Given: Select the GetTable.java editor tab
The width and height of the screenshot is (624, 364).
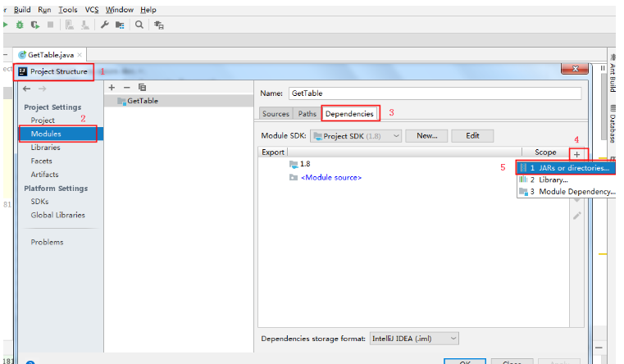Looking at the screenshot, I should pos(51,55).
